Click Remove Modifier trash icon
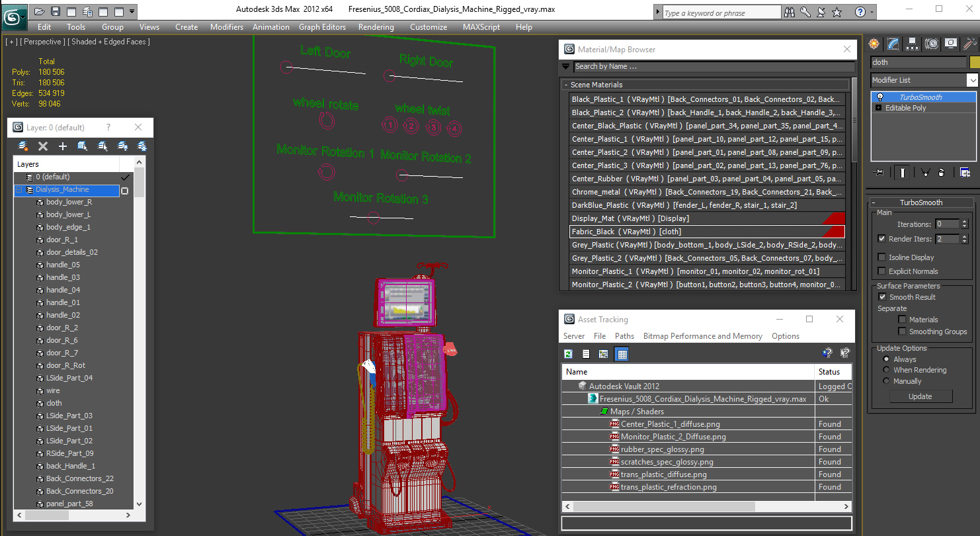Image resolution: width=980 pixels, height=536 pixels. click(x=941, y=173)
